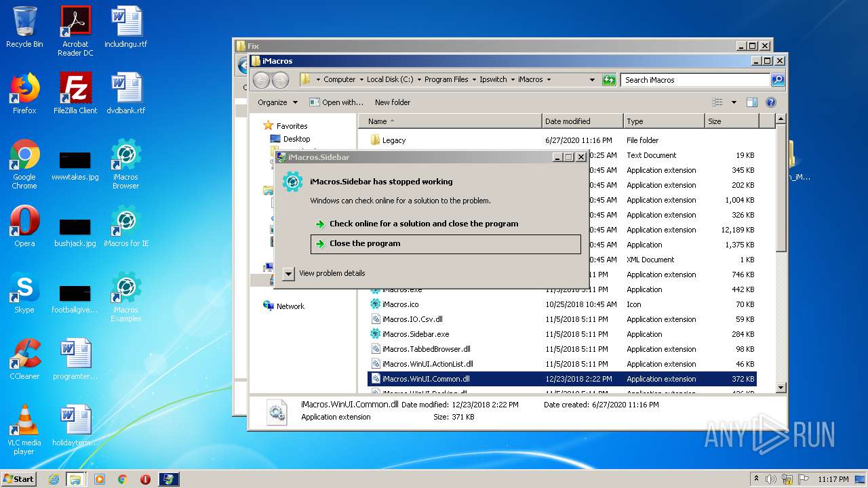868x488 pixels.
Task: Open iMacros Browser desktop shortcut
Action: click(126, 164)
